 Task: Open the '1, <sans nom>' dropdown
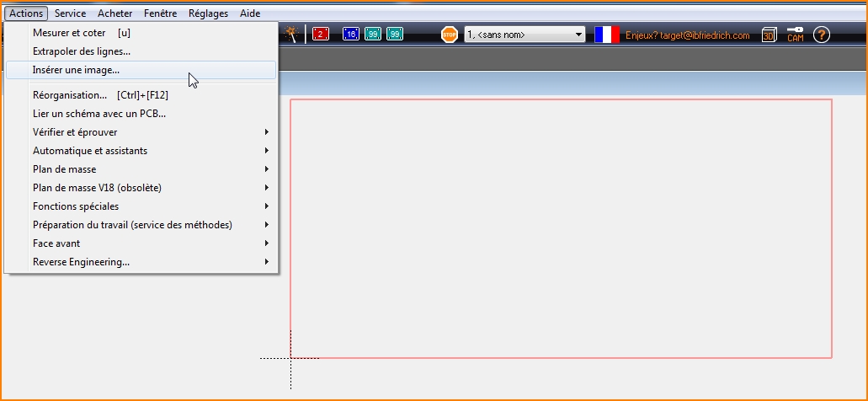[525, 35]
